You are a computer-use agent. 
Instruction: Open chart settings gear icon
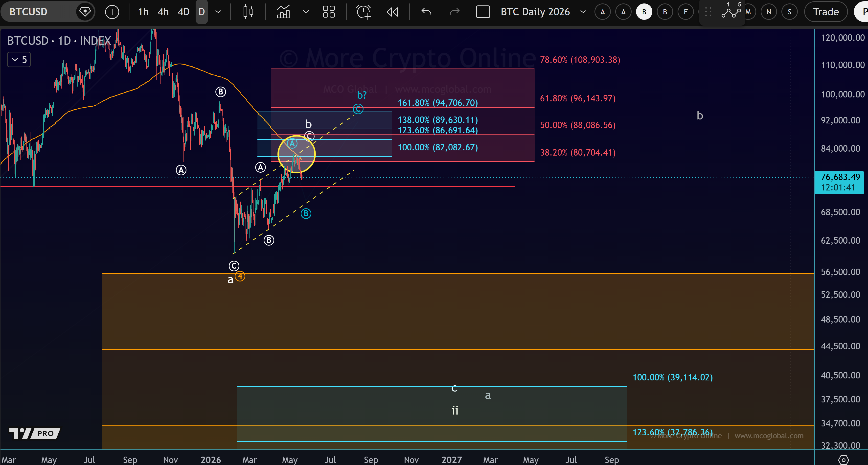coord(843,460)
